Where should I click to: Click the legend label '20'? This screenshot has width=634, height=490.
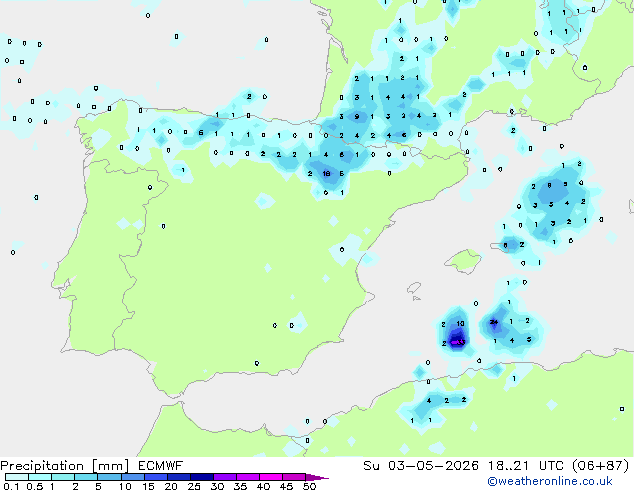pos(171,486)
